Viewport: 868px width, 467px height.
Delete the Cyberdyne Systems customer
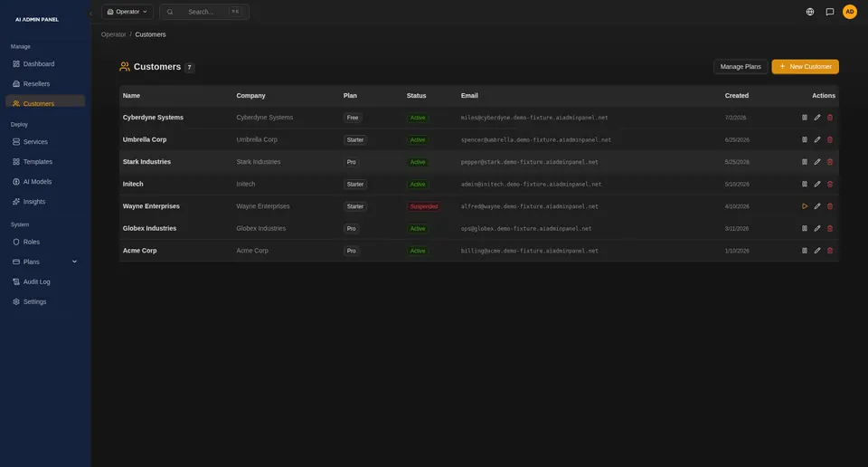pos(830,118)
